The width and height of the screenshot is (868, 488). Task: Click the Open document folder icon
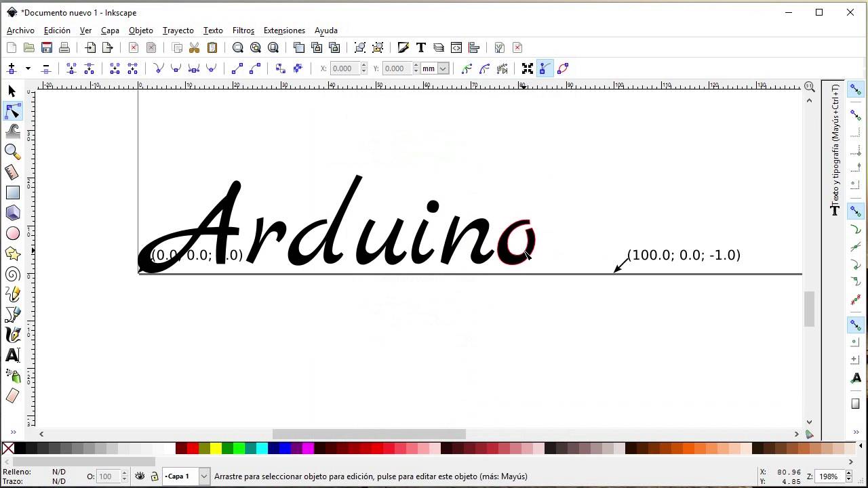click(x=29, y=47)
